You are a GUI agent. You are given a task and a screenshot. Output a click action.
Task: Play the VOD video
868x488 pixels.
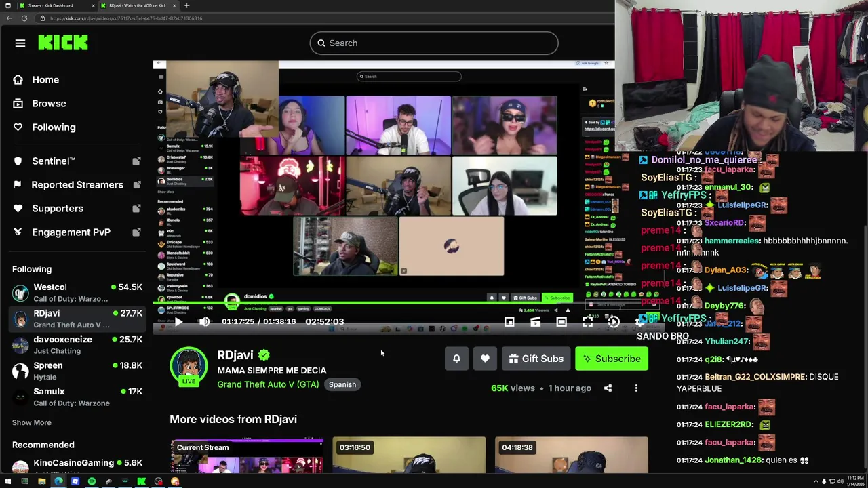(178, 322)
